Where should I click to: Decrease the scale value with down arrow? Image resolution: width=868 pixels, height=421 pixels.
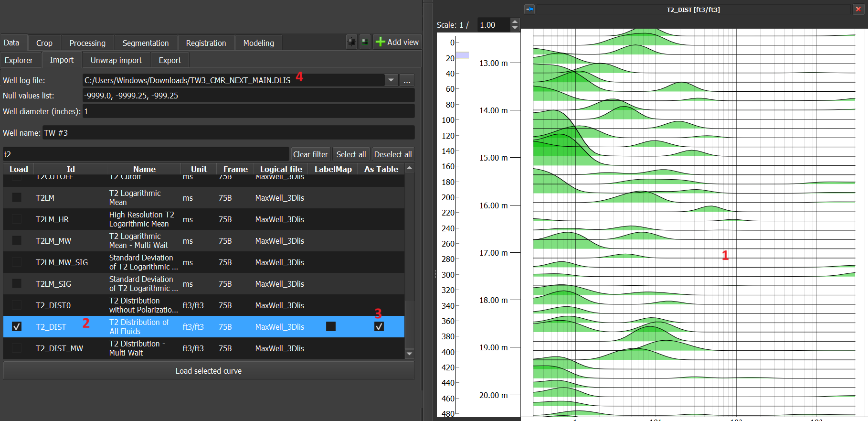coord(515,28)
